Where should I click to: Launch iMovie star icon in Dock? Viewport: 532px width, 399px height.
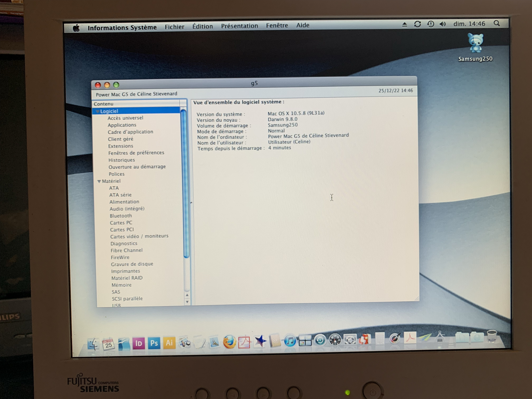[x=260, y=341]
